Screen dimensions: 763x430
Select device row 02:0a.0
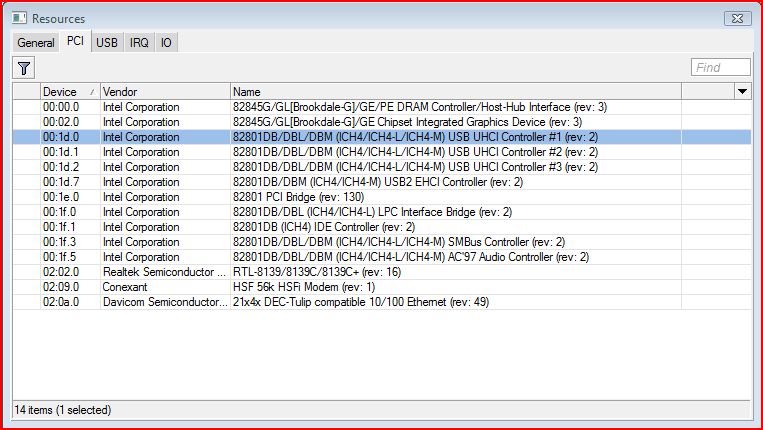coord(382,302)
